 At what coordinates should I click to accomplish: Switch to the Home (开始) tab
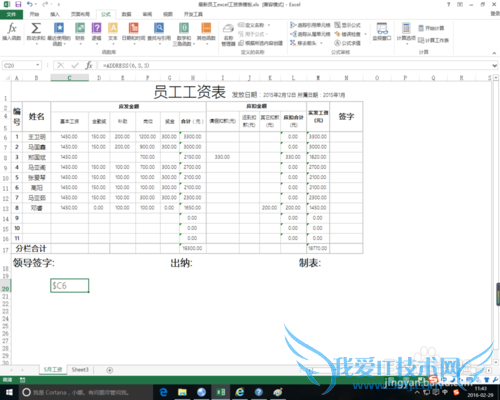pos(34,14)
